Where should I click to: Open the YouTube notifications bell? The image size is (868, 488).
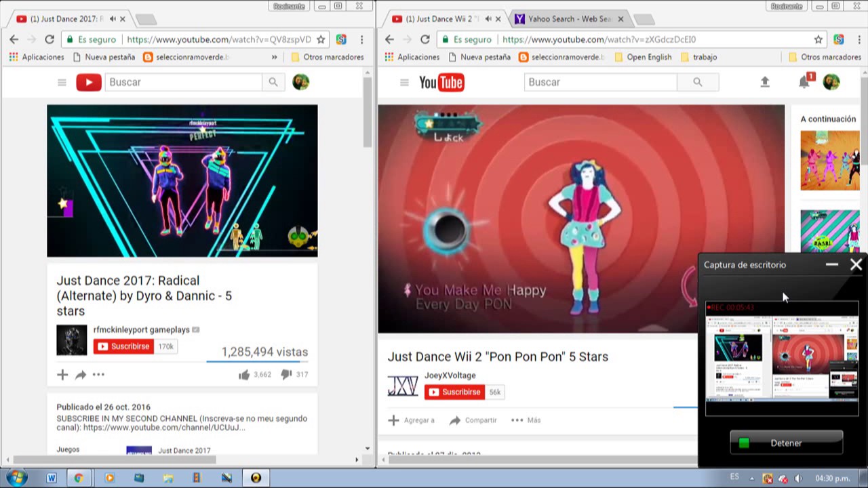804,82
